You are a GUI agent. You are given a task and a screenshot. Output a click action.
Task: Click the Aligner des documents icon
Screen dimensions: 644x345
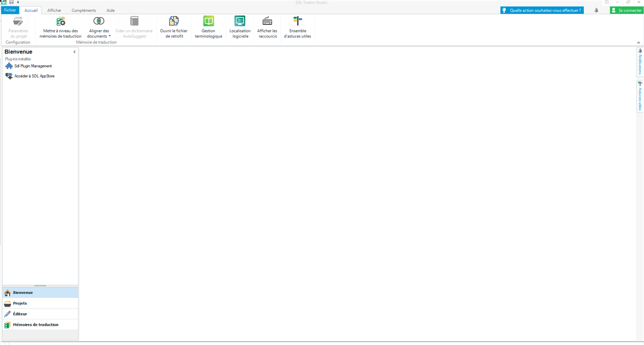coord(99,21)
